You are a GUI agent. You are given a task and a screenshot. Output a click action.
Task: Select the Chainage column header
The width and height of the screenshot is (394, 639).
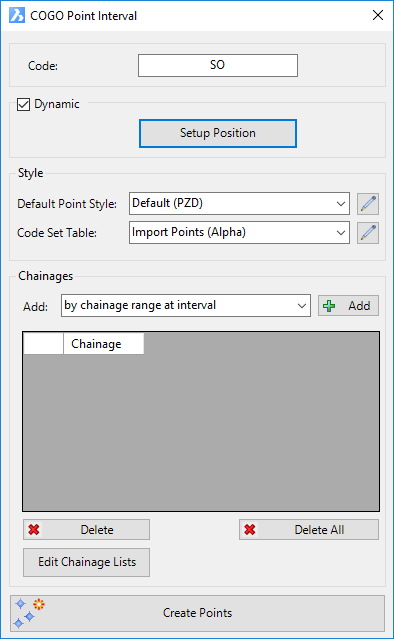pos(103,344)
